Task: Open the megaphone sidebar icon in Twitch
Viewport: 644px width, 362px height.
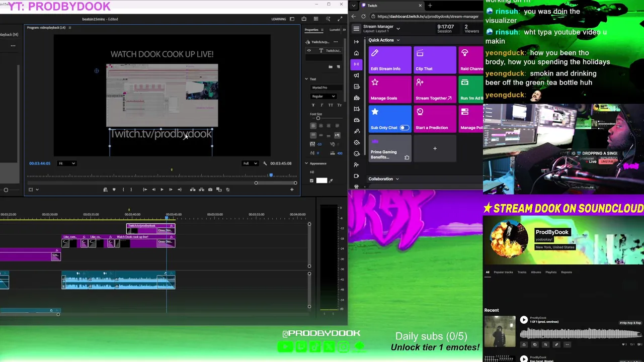Action: [x=356, y=75]
